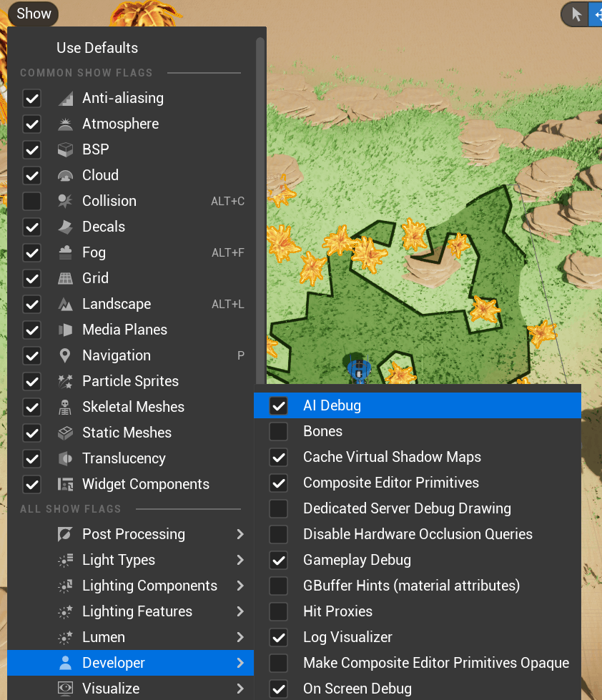This screenshot has width=602, height=700.
Task: Expand the Visualize submenu arrow
Action: (240, 689)
